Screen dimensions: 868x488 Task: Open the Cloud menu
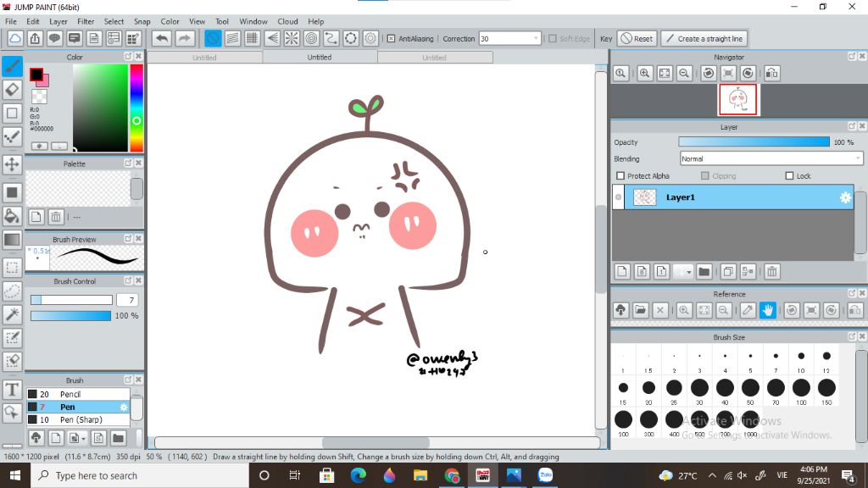[287, 21]
